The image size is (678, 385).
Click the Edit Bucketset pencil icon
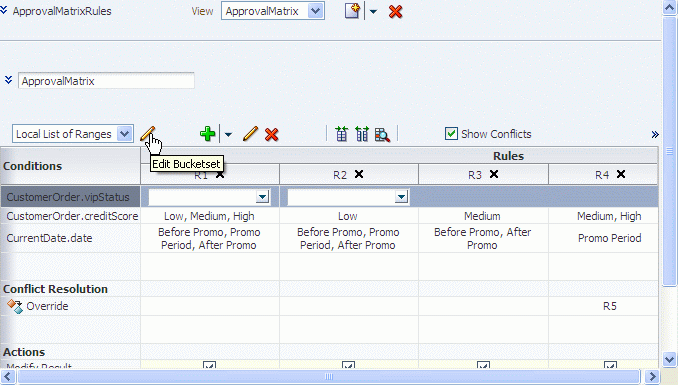point(147,134)
